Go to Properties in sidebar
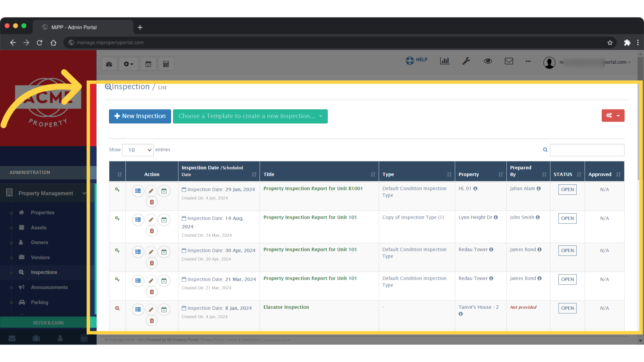Image resolution: width=644 pixels, height=362 pixels. [43, 213]
